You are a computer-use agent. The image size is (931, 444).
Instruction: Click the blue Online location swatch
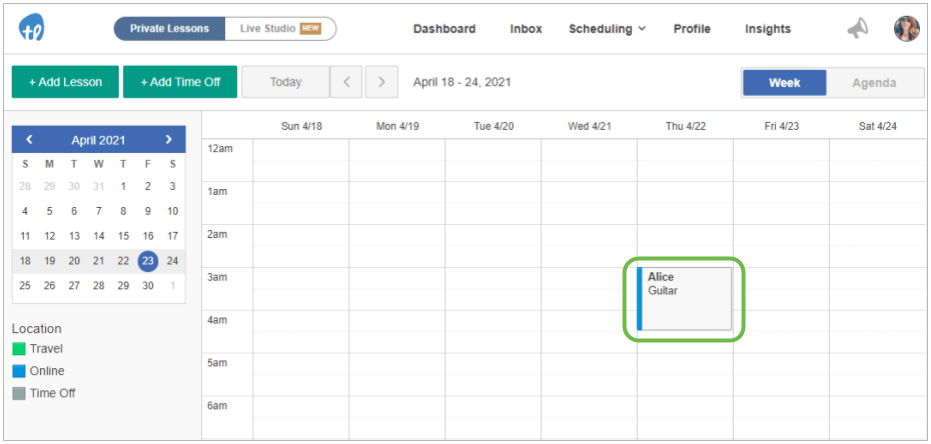pyautogui.click(x=19, y=371)
